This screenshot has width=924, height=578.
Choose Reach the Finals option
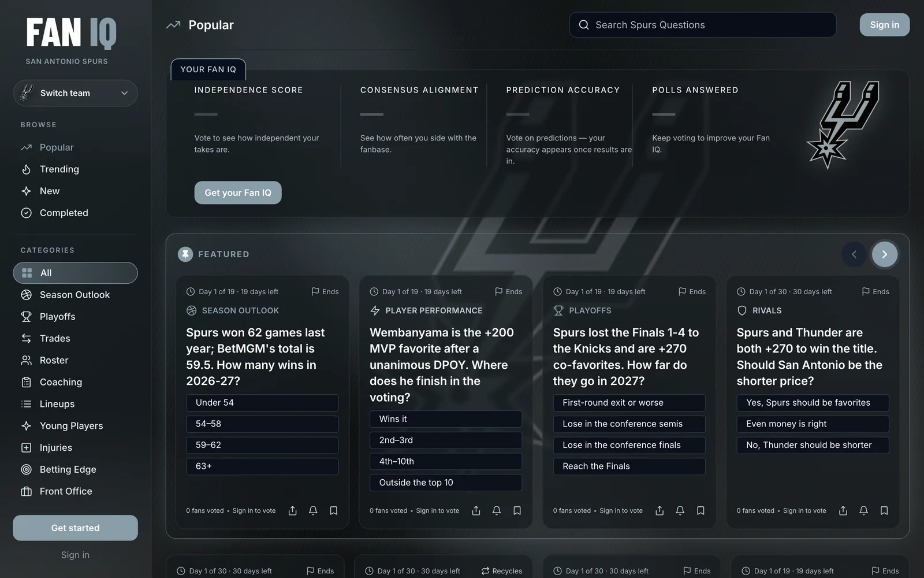coord(629,466)
